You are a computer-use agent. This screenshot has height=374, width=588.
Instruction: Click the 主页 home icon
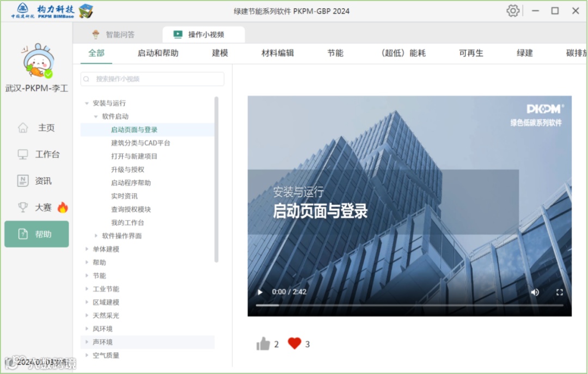pyautogui.click(x=23, y=128)
